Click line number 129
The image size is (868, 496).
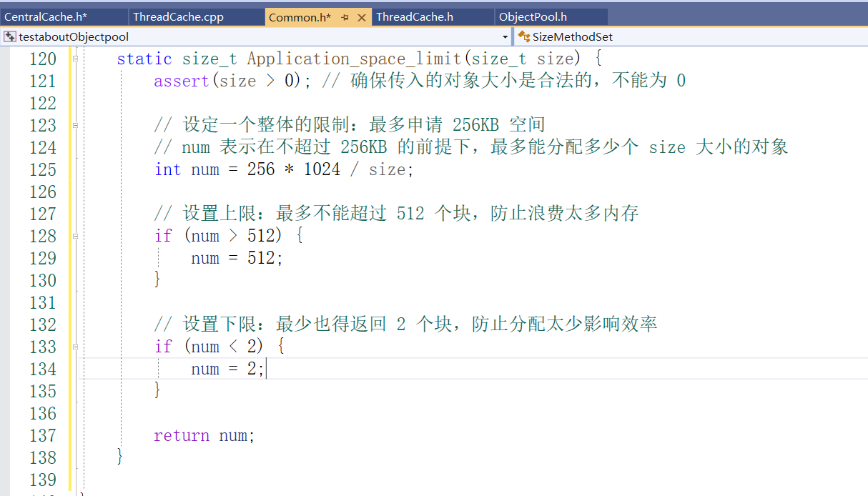coord(42,258)
